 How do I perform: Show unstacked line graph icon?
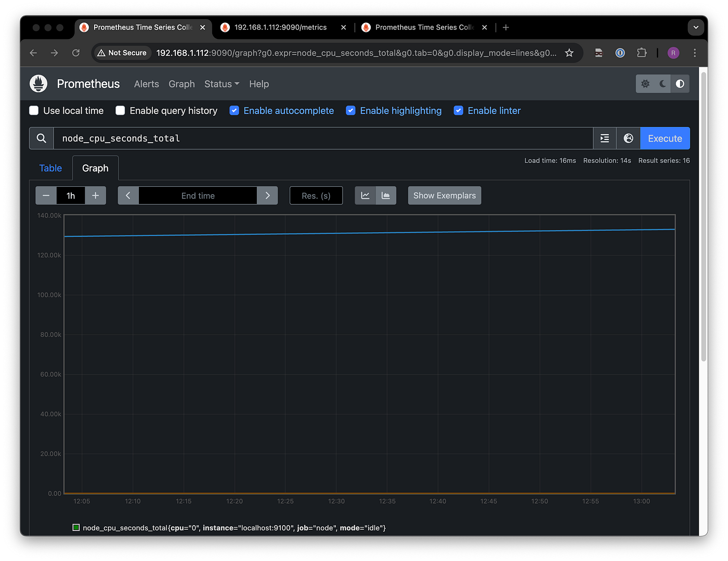(366, 196)
